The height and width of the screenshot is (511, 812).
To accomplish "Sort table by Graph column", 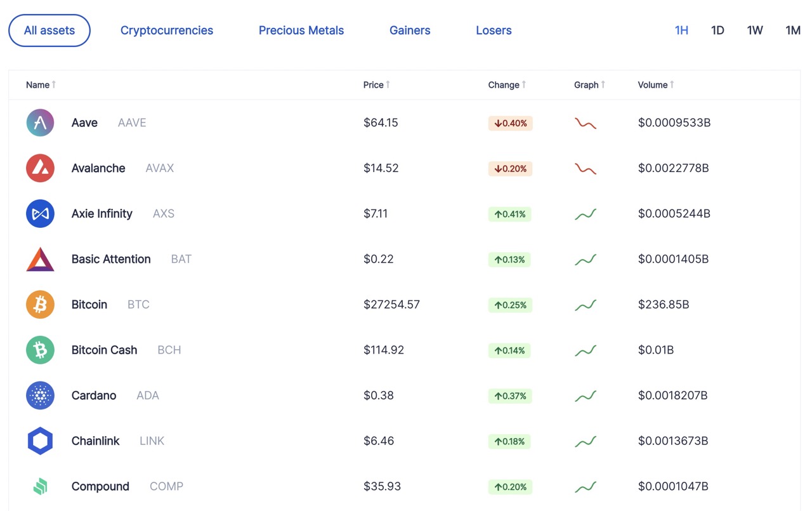I will click(x=589, y=85).
